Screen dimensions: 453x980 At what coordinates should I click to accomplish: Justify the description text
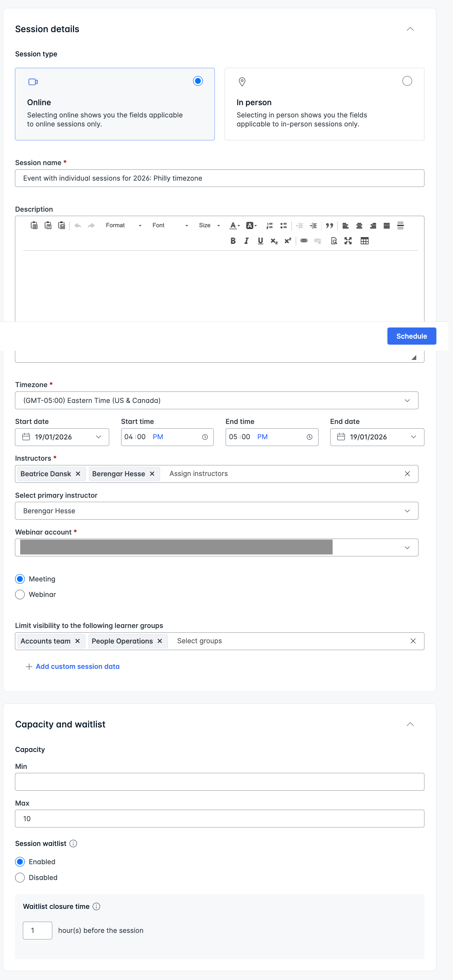click(x=387, y=226)
